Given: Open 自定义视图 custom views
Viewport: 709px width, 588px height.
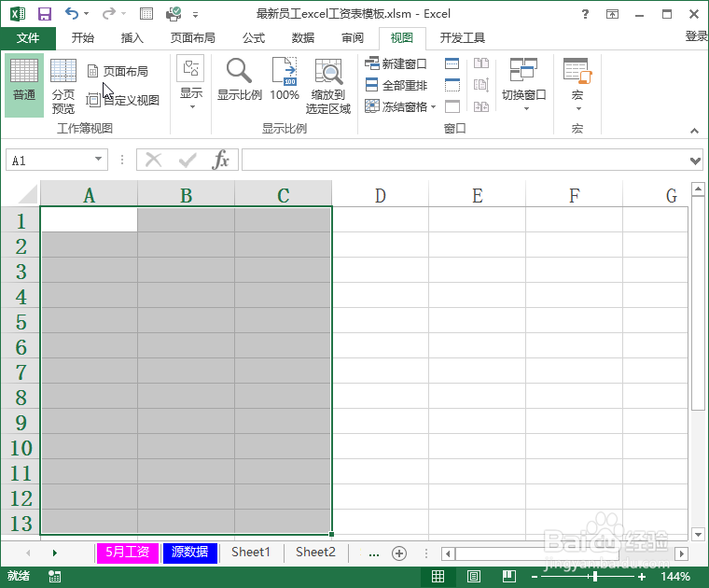Looking at the screenshot, I should (x=123, y=100).
